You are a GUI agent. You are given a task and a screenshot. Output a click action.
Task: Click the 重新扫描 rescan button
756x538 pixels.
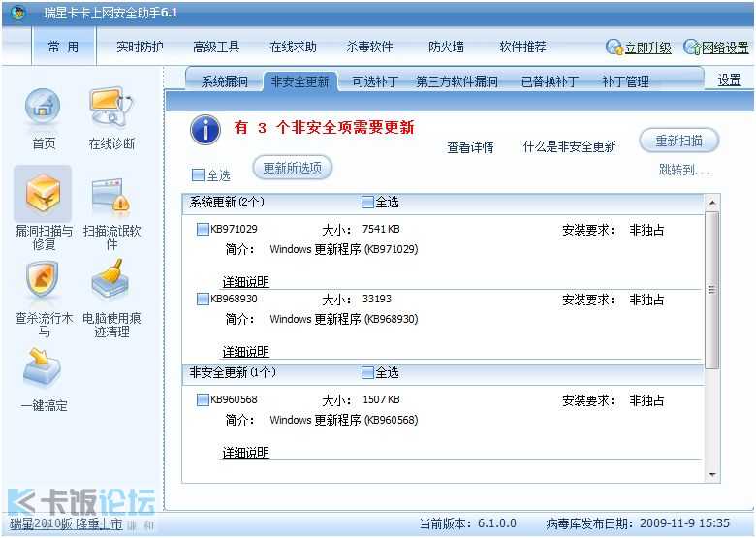point(678,141)
